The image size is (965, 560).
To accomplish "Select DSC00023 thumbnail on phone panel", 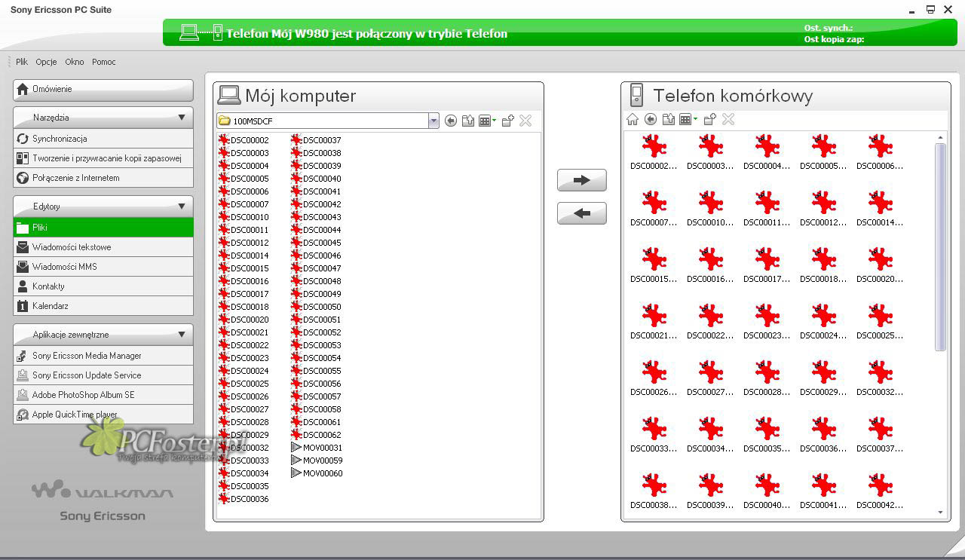I will point(767,322).
